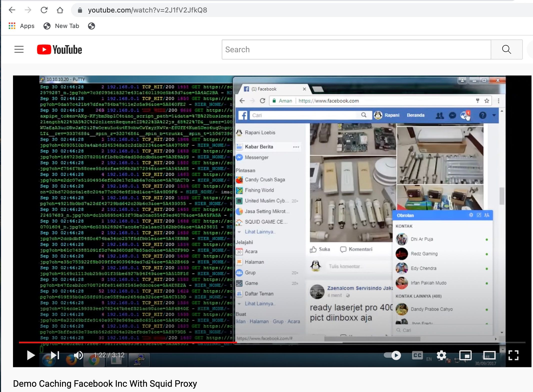Enter fullscreen video mode
The image size is (533, 392).
(513, 355)
